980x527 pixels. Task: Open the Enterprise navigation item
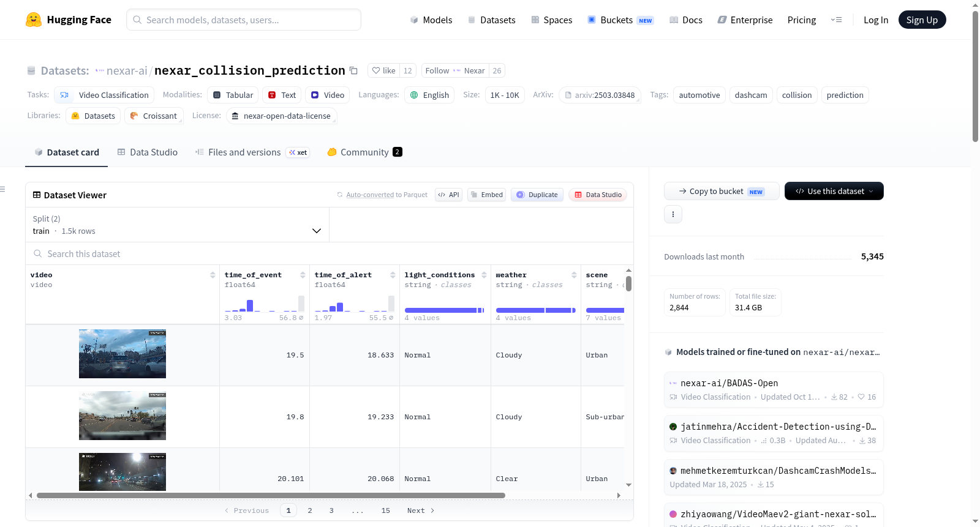tap(745, 20)
